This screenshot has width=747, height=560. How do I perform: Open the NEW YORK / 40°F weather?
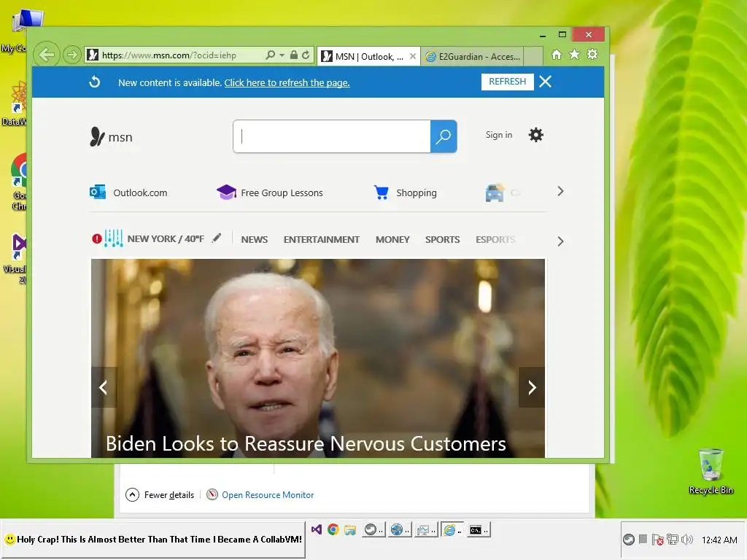point(166,238)
